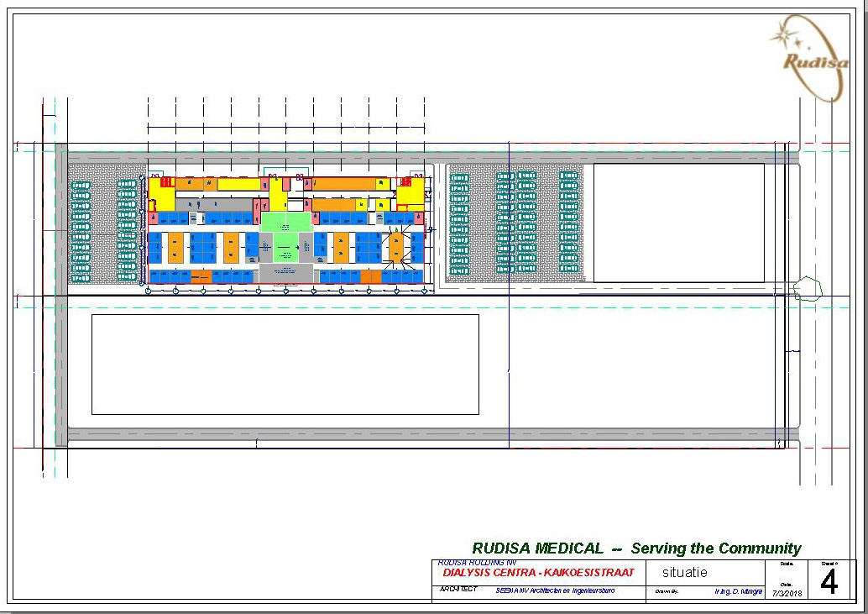Select the drafter's name beside Drawn By
The image size is (868, 614).
tap(738, 592)
